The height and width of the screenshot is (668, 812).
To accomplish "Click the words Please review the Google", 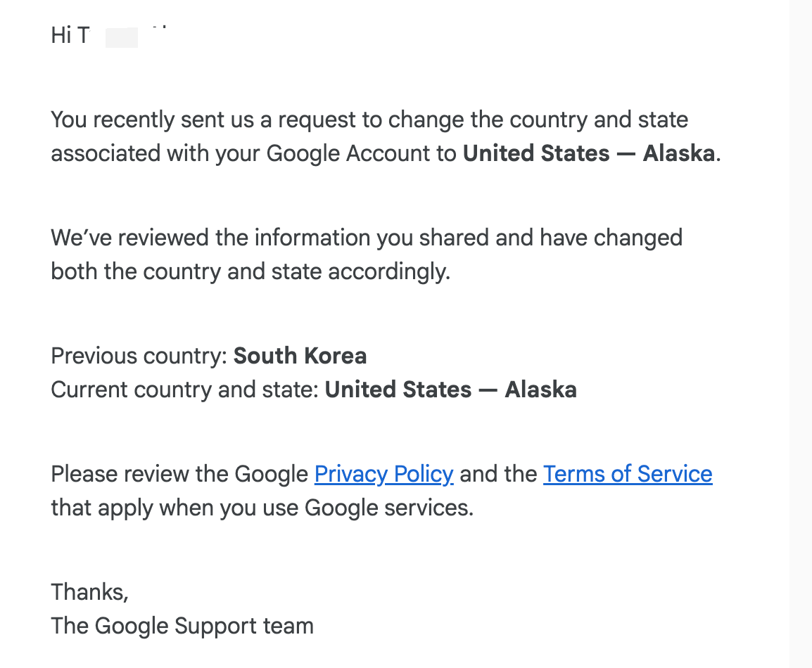I will click(179, 474).
